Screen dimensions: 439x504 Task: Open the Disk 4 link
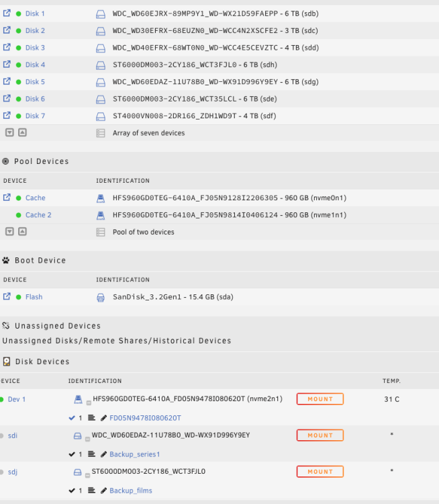(x=35, y=65)
